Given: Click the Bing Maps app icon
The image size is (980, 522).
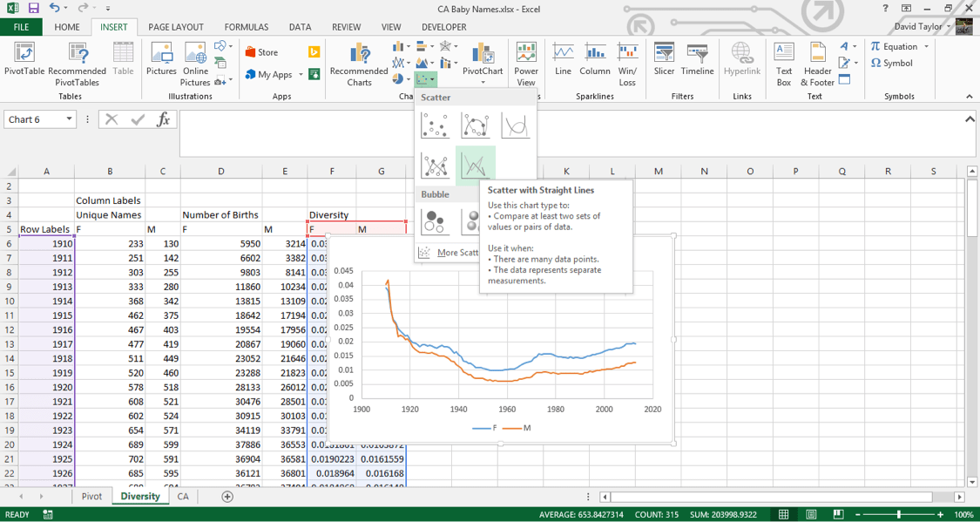Looking at the screenshot, I should (314, 52).
